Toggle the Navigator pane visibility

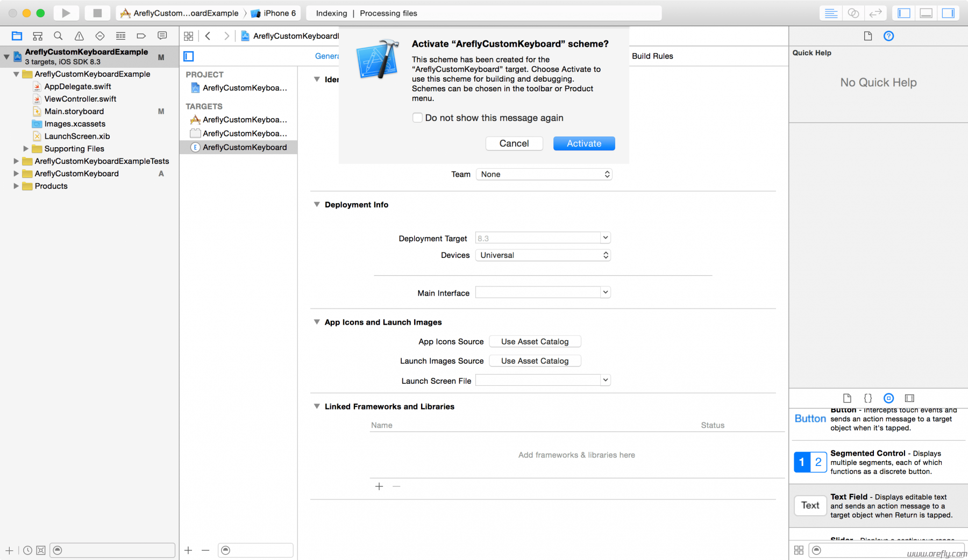904,13
